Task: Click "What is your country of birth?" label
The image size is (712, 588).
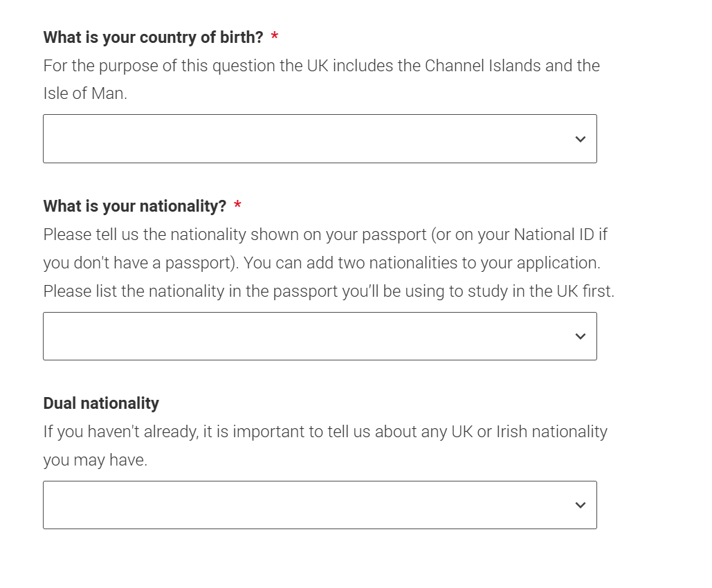Action: pos(153,37)
